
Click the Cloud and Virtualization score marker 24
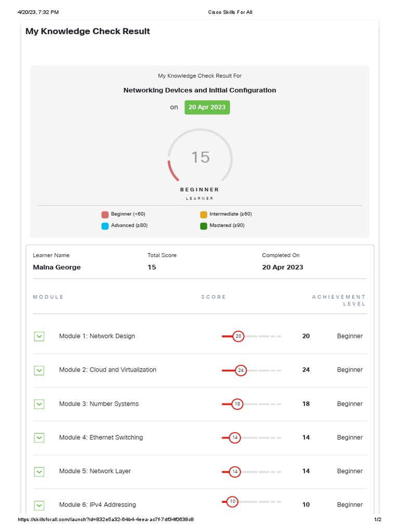click(x=241, y=370)
